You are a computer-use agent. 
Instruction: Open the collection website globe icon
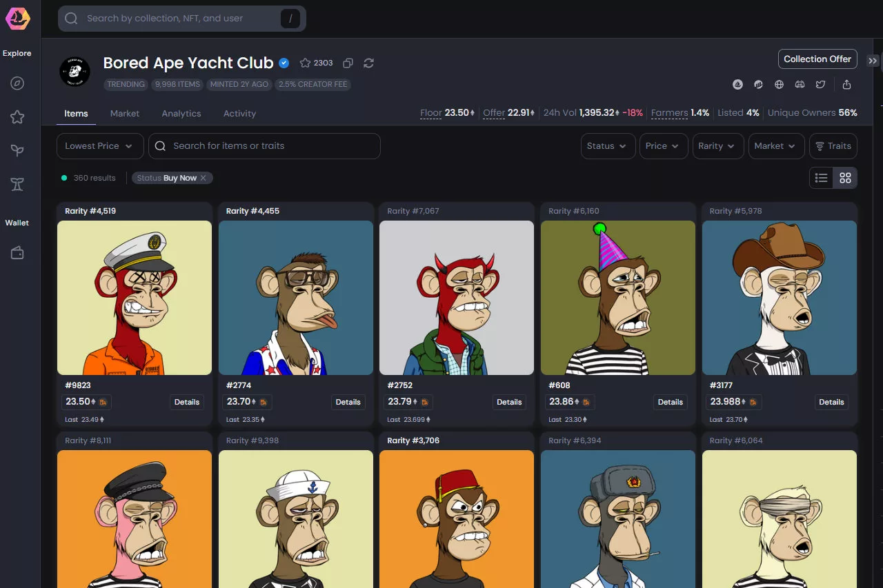pyautogui.click(x=779, y=85)
